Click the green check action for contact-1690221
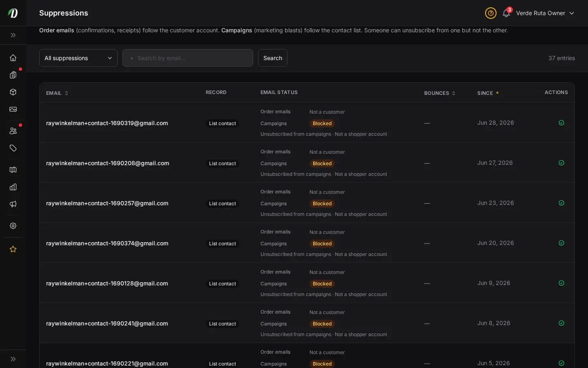The width and height of the screenshot is (588, 368). click(x=561, y=363)
